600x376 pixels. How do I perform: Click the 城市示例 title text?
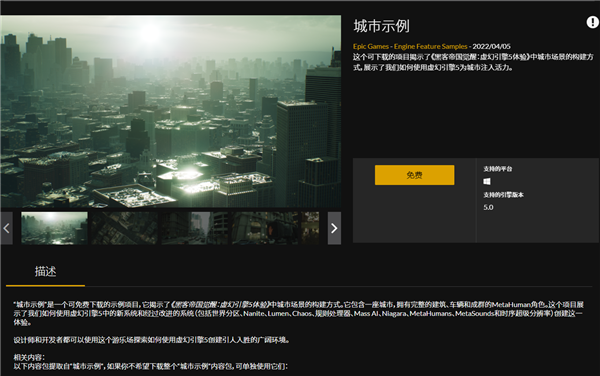pyautogui.click(x=381, y=26)
